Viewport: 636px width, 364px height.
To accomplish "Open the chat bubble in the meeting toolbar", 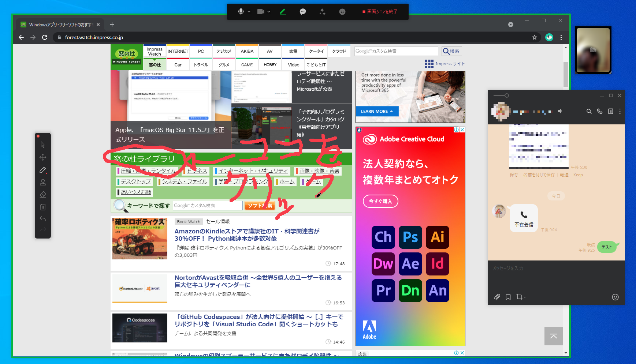I will [x=303, y=11].
